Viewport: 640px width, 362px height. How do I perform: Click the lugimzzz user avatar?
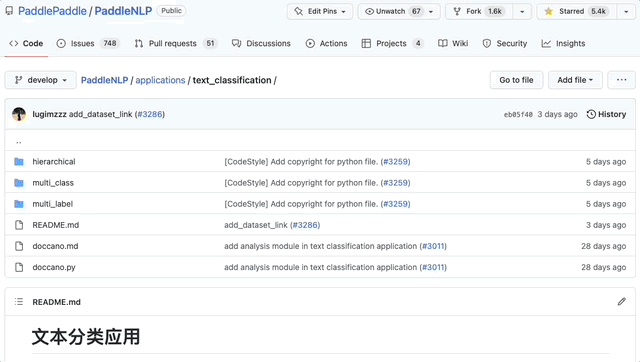[x=19, y=114]
